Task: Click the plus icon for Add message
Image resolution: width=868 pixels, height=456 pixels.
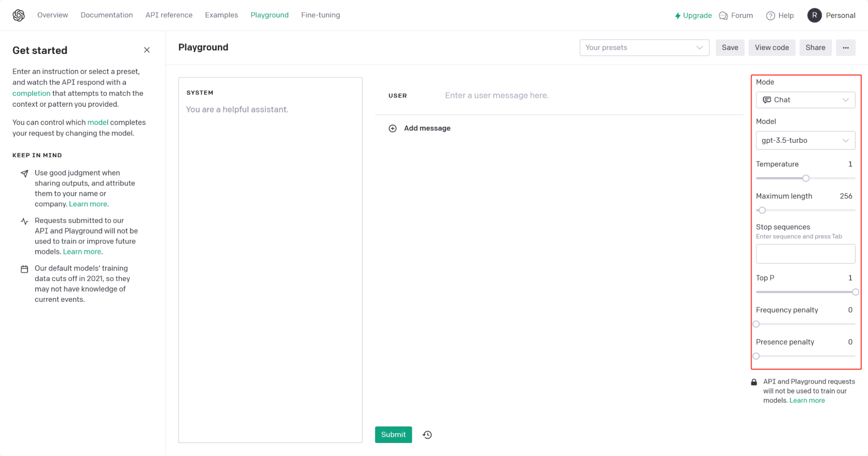Action: point(393,128)
